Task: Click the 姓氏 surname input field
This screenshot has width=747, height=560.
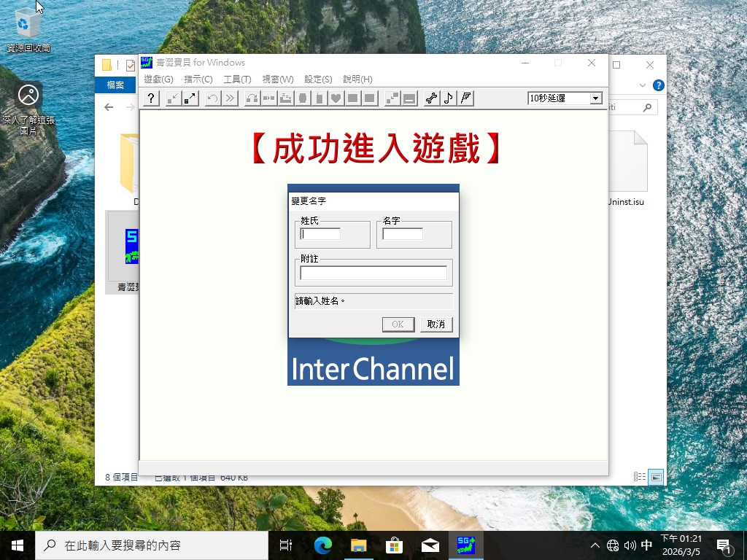Action: click(321, 234)
